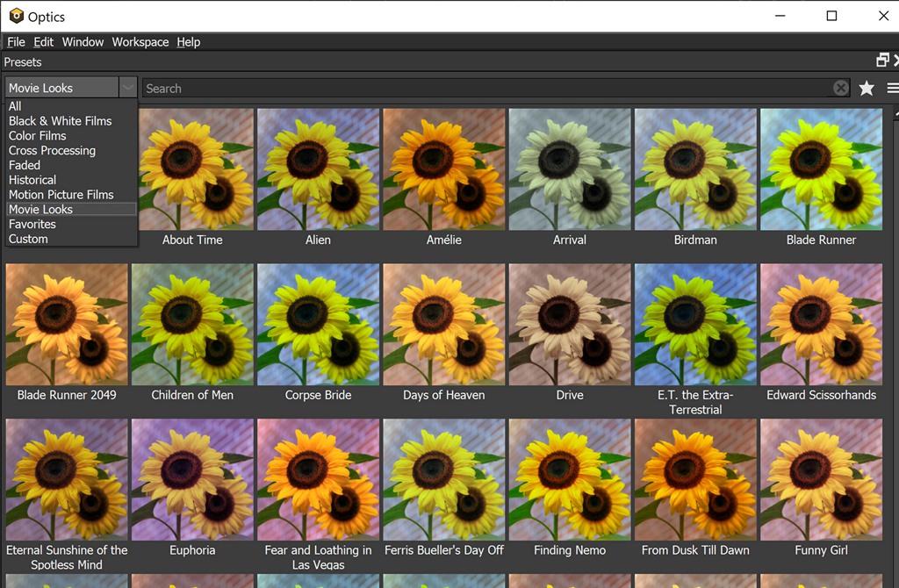Select the Arrival preset thumbnail
The image size is (899, 588).
tap(570, 169)
